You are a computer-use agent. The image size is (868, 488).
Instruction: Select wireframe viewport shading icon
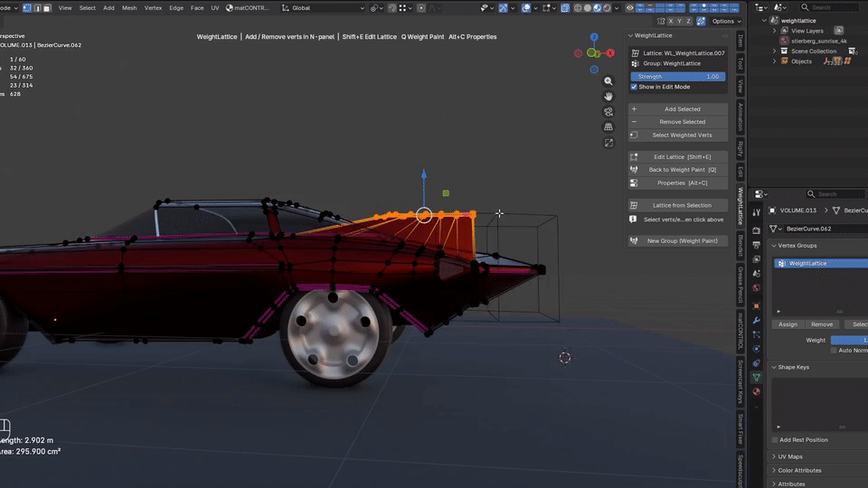click(x=578, y=8)
